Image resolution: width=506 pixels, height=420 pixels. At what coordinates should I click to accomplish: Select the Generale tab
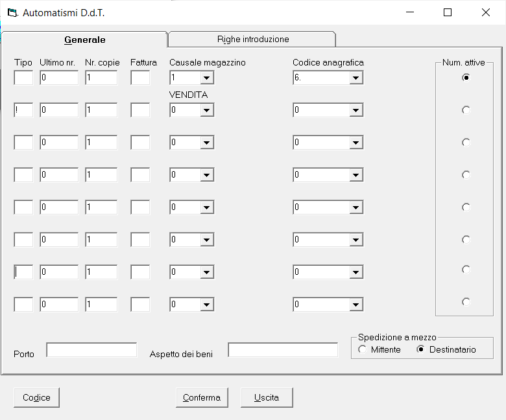(x=84, y=40)
